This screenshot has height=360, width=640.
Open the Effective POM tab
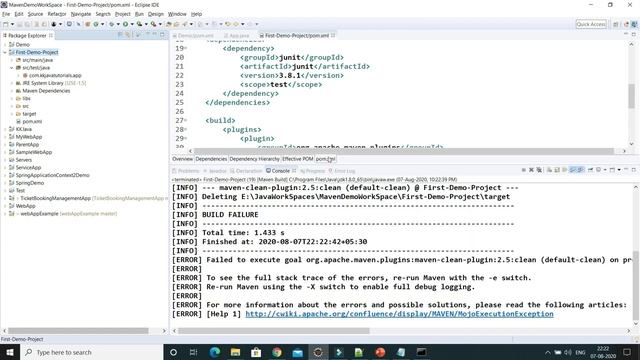[x=298, y=159]
